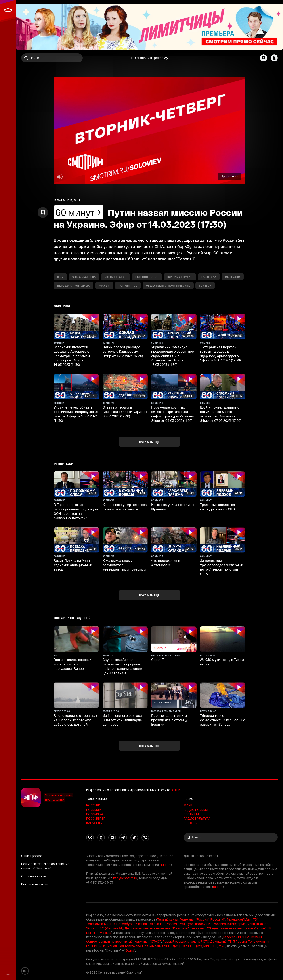Expand the Популярное видео section arrow
Viewport: 283px width, 980px height.
coord(90,618)
